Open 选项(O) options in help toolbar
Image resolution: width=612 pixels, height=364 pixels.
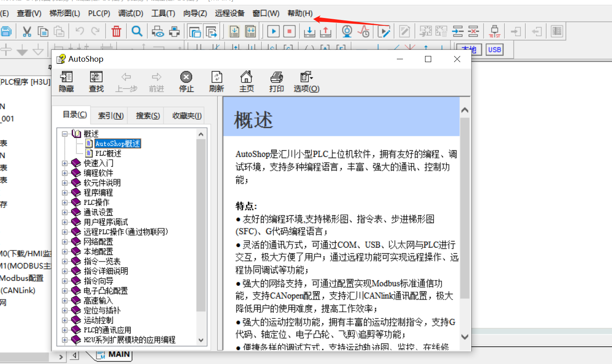pos(306,82)
